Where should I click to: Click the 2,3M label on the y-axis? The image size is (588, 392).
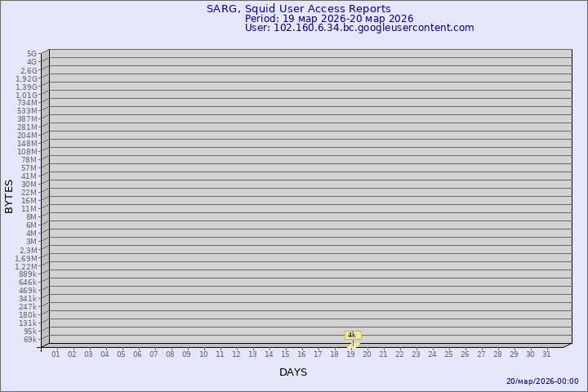coord(27,250)
